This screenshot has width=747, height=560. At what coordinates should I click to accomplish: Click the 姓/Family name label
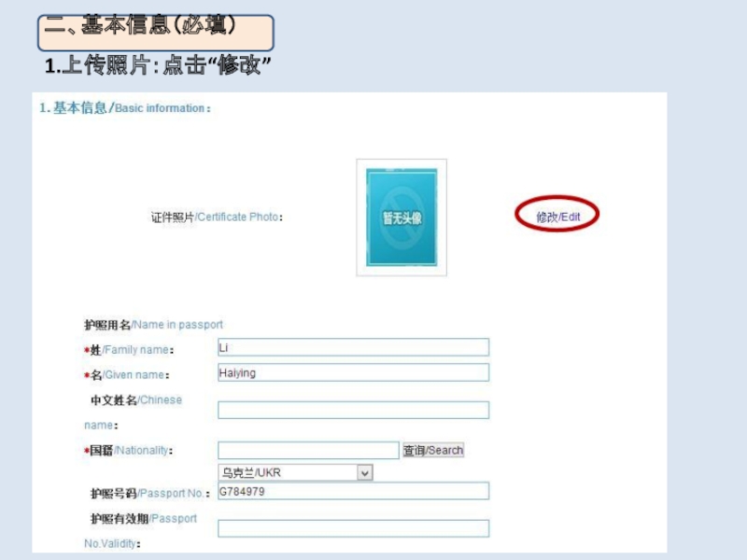click(x=129, y=350)
